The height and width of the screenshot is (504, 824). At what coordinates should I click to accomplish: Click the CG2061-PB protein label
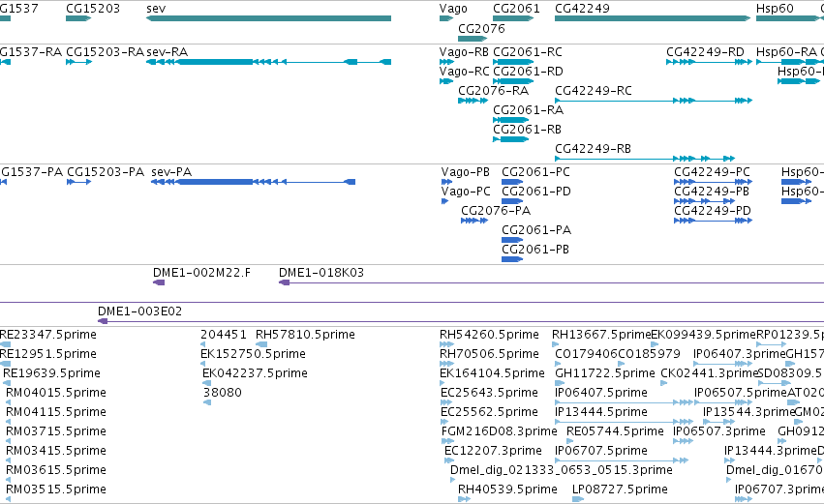point(535,250)
